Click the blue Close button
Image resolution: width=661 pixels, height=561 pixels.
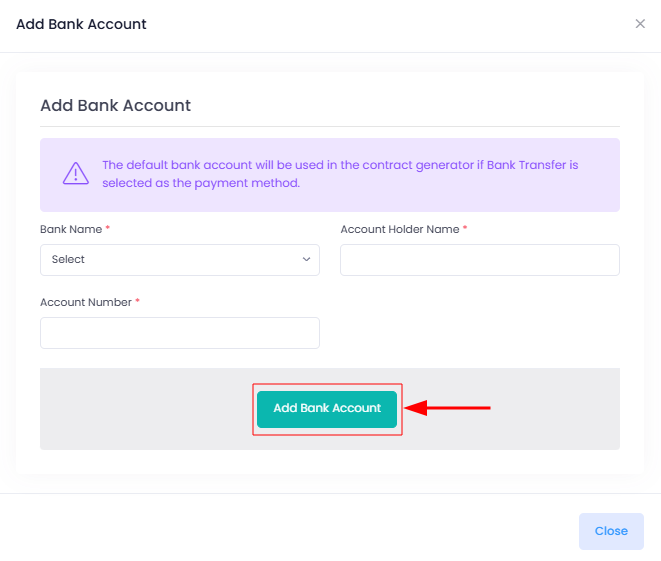tap(611, 531)
